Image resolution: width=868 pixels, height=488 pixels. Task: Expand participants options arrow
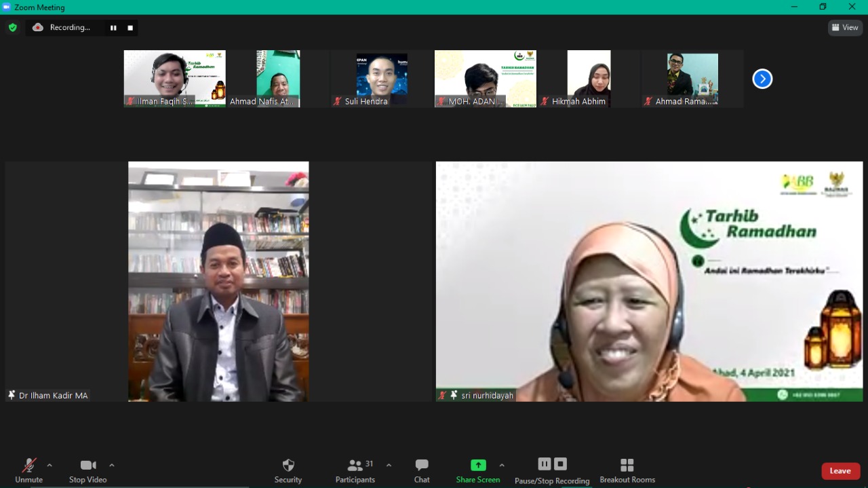pos(389,465)
